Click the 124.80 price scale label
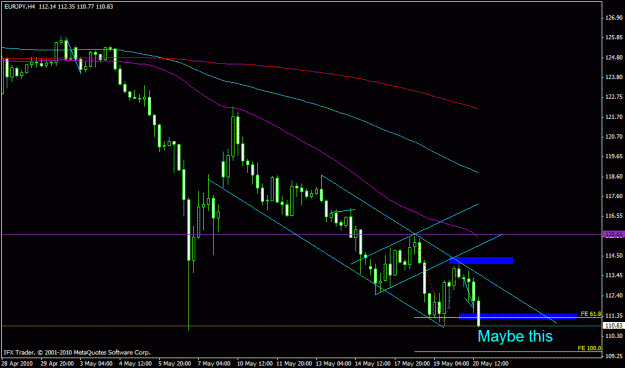The height and width of the screenshot is (368, 625). pos(614,57)
